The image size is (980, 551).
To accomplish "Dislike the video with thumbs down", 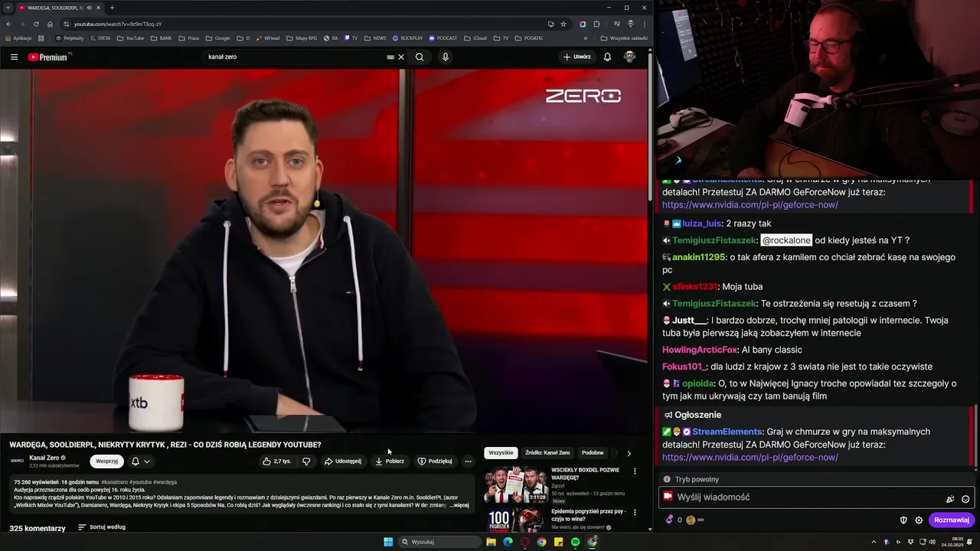I will pos(306,461).
